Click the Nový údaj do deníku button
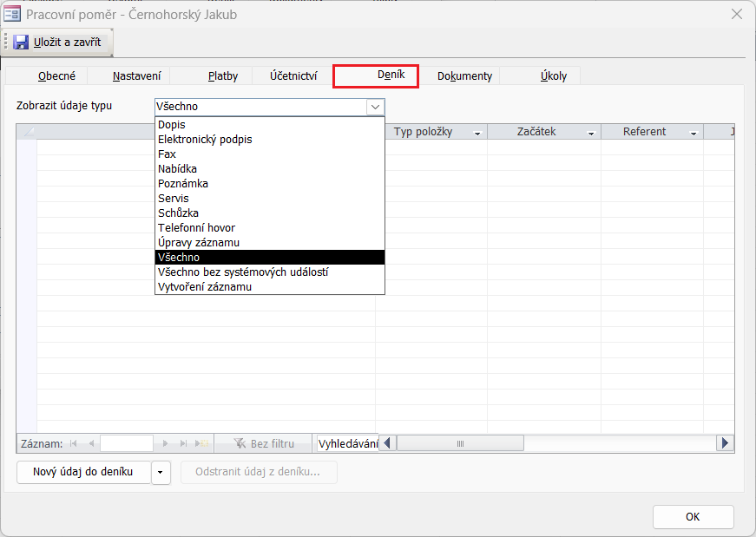The width and height of the screenshot is (756, 537). coord(82,472)
